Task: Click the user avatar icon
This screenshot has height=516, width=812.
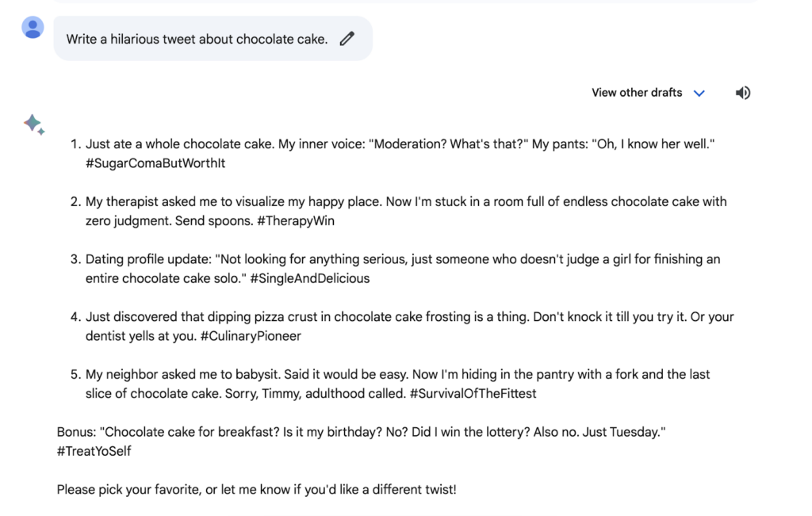Action: 33,28
